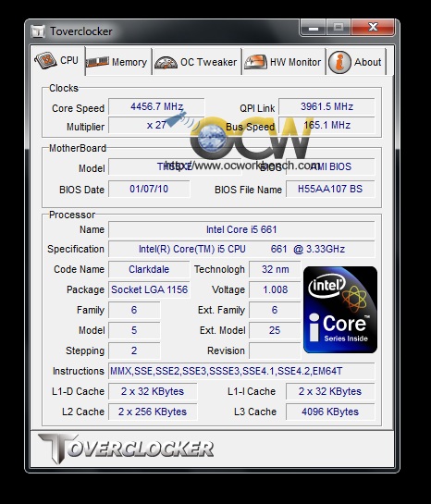Click the L3 Cache value field
This screenshot has width=431, height=504.
tap(330, 412)
